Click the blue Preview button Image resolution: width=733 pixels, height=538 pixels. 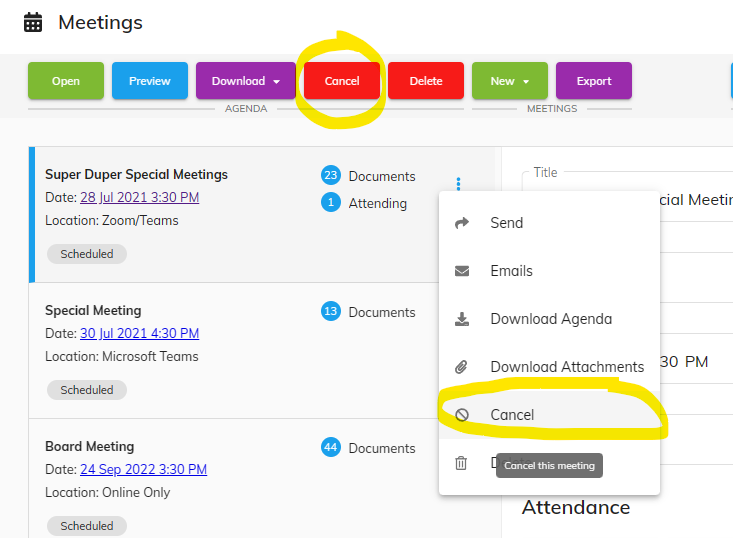click(150, 81)
